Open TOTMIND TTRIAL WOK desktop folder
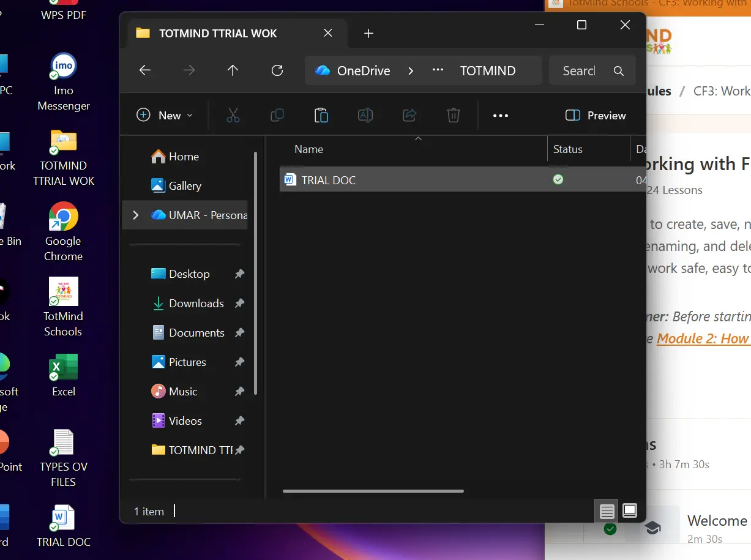Viewport: 751px width, 560px height. (x=64, y=158)
